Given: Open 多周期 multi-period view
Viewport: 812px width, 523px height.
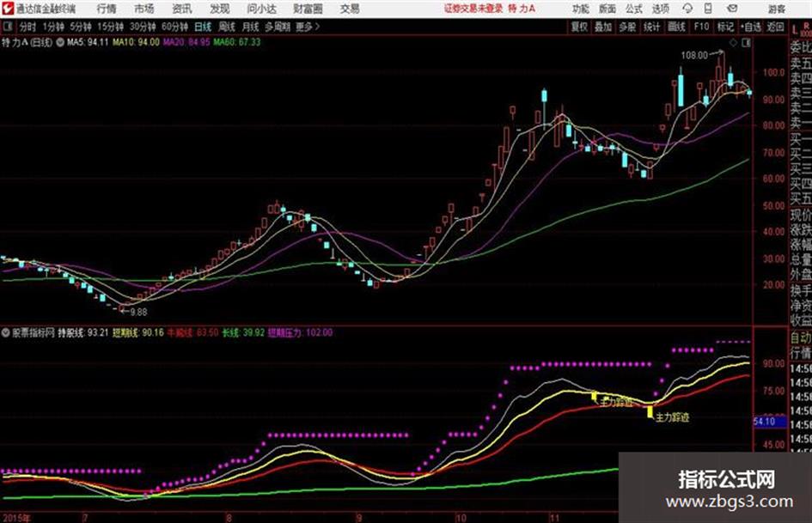Looking at the screenshot, I should click(278, 27).
